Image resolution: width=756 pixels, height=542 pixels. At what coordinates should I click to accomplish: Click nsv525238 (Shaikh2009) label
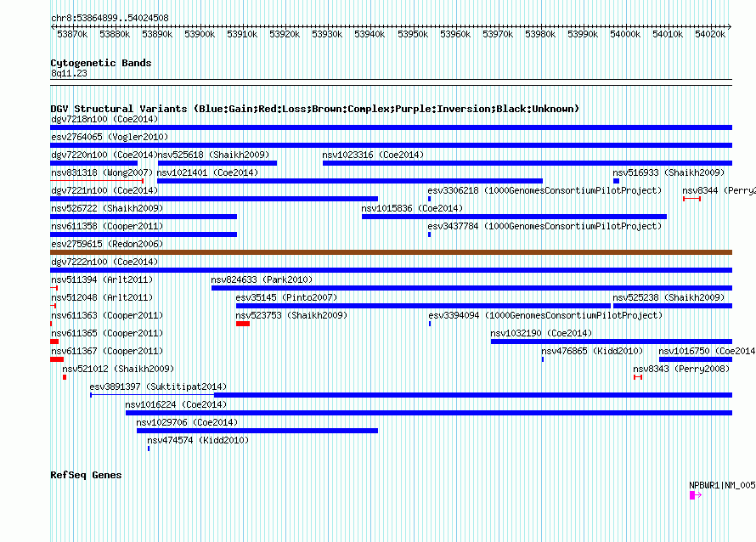point(669,297)
